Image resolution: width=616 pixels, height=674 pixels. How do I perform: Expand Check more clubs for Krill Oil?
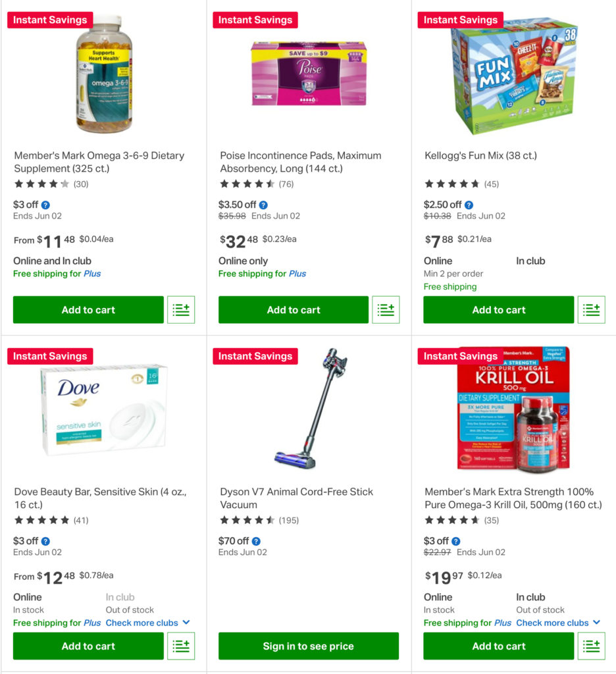point(558,623)
